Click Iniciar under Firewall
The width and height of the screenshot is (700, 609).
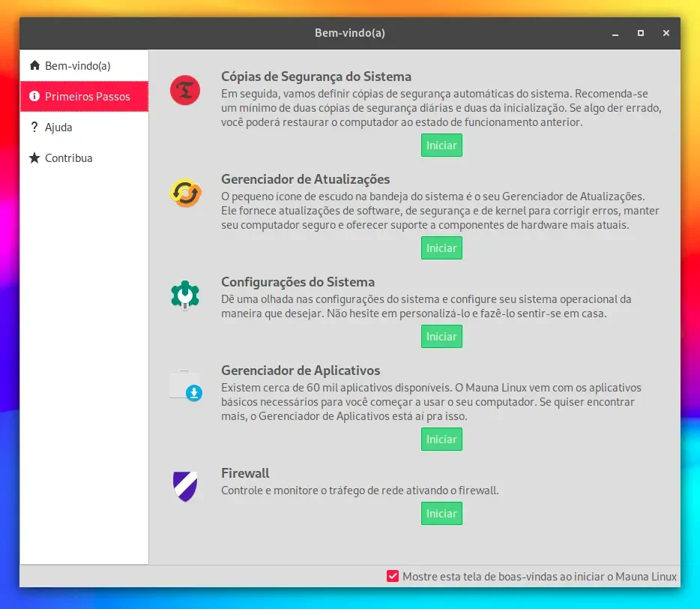click(441, 514)
